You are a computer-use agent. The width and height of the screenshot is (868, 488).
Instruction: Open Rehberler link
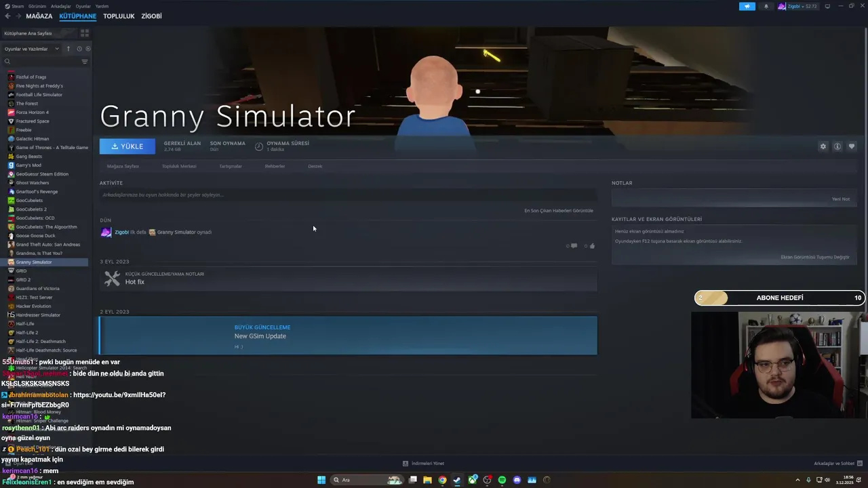click(275, 166)
